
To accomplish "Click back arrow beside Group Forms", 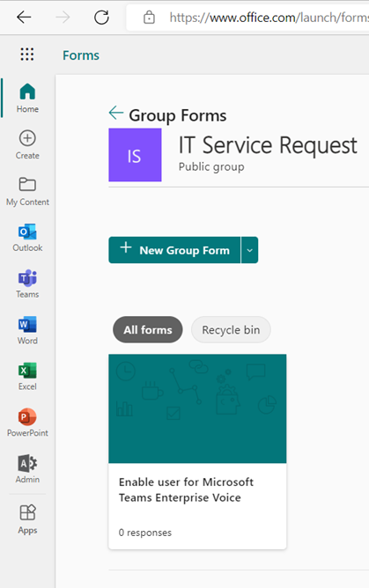I will [116, 113].
